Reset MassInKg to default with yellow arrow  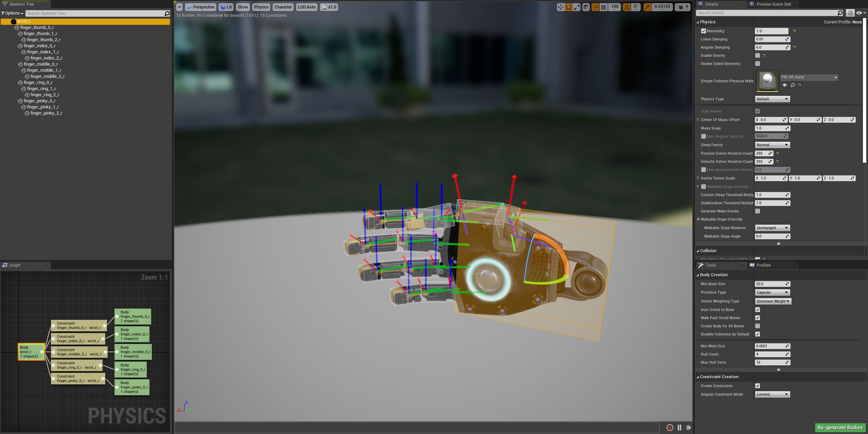pos(794,31)
